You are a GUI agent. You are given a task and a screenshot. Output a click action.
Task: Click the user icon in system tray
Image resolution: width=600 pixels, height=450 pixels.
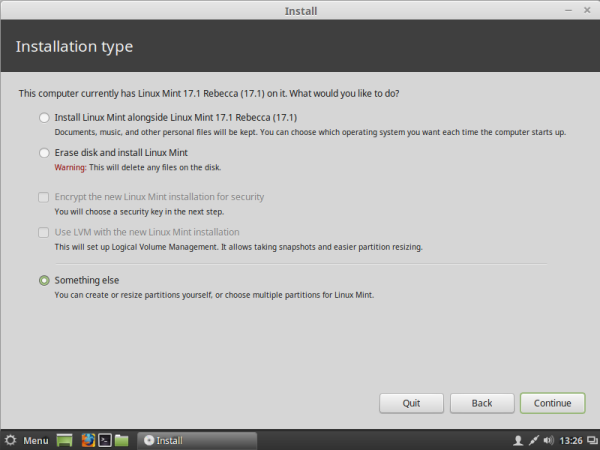click(x=518, y=440)
